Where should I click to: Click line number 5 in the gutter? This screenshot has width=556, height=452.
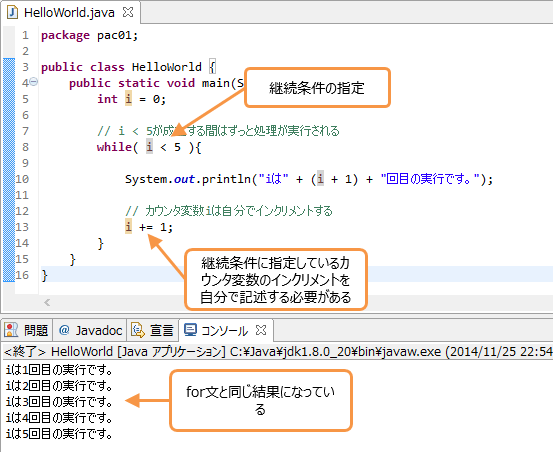pyautogui.click(x=25, y=99)
